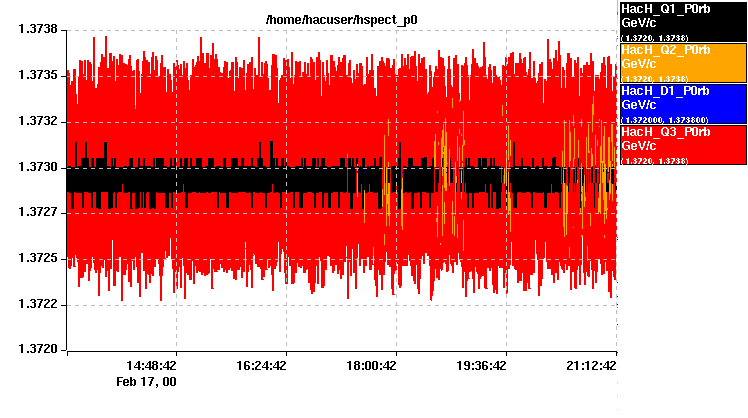
Task: Click the plot title /home/hacuser/hspect_p0
Action: click(x=341, y=19)
